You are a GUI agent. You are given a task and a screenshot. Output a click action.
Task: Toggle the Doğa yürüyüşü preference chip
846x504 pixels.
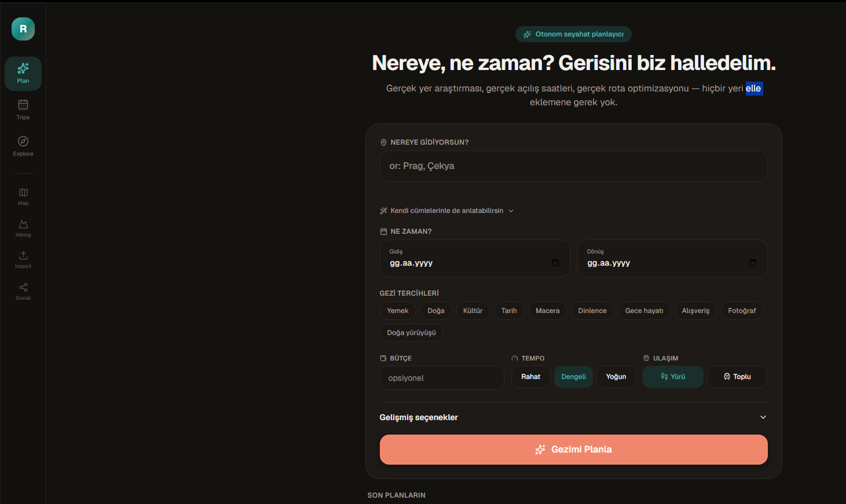412,333
